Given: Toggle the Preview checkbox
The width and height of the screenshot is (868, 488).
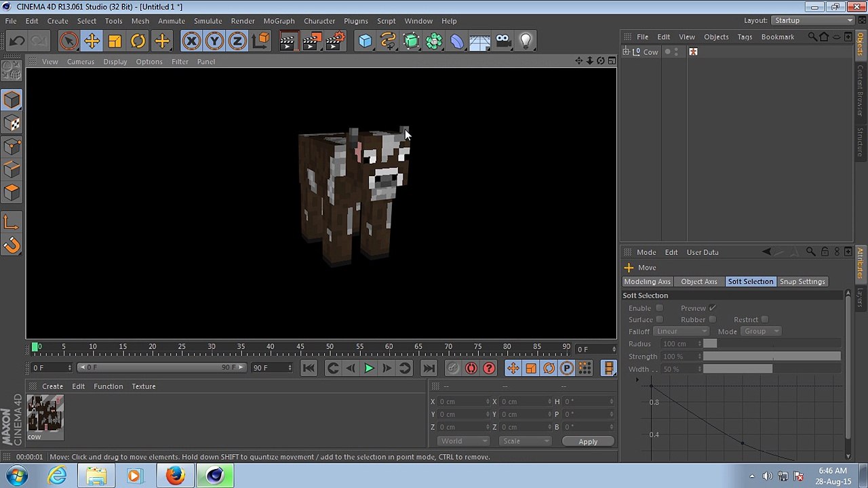Looking at the screenshot, I should (713, 308).
